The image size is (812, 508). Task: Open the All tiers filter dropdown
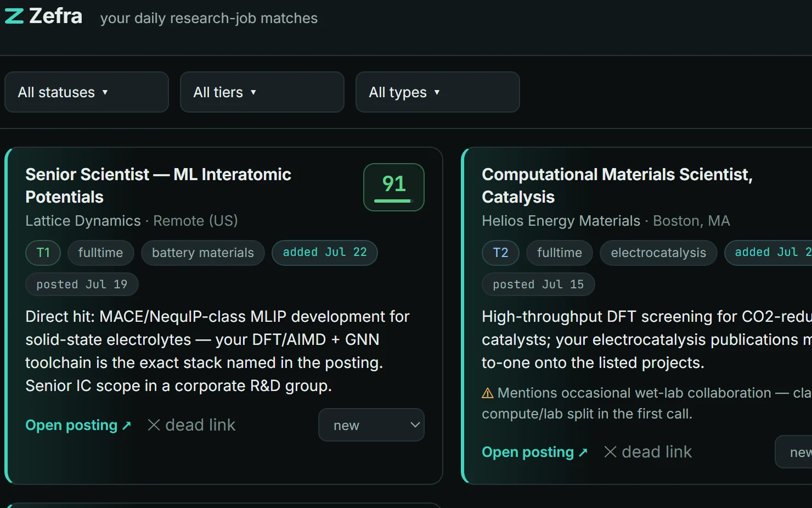(262, 92)
